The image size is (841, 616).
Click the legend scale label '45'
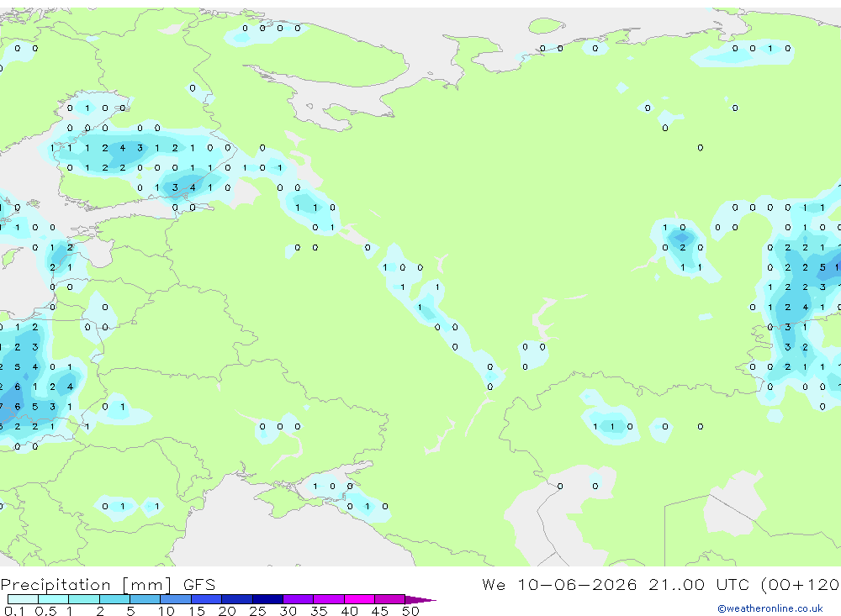pyautogui.click(x=380, y=611)
